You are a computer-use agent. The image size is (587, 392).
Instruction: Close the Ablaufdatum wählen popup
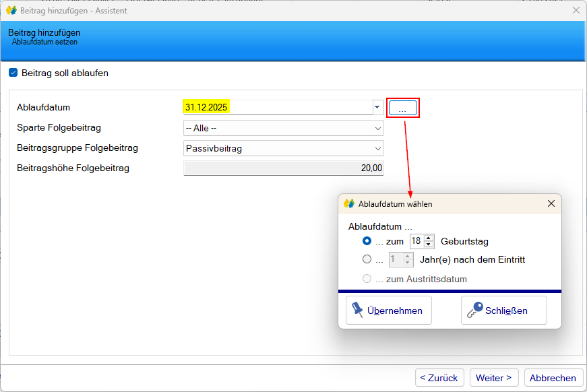pyautogui.click(x=551, y=203)
